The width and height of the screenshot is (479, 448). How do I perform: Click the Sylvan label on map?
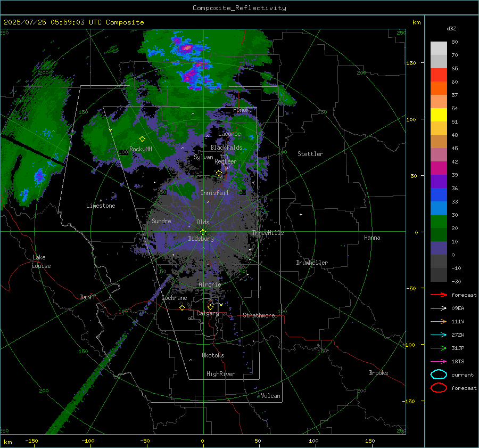(x=203, y=157)
